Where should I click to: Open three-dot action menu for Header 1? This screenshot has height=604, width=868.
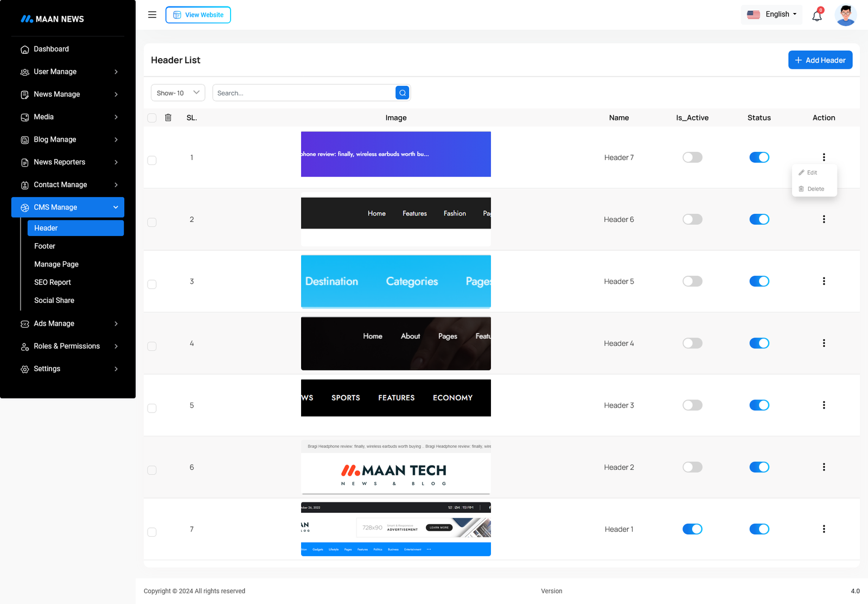click(x=824, y=529)
